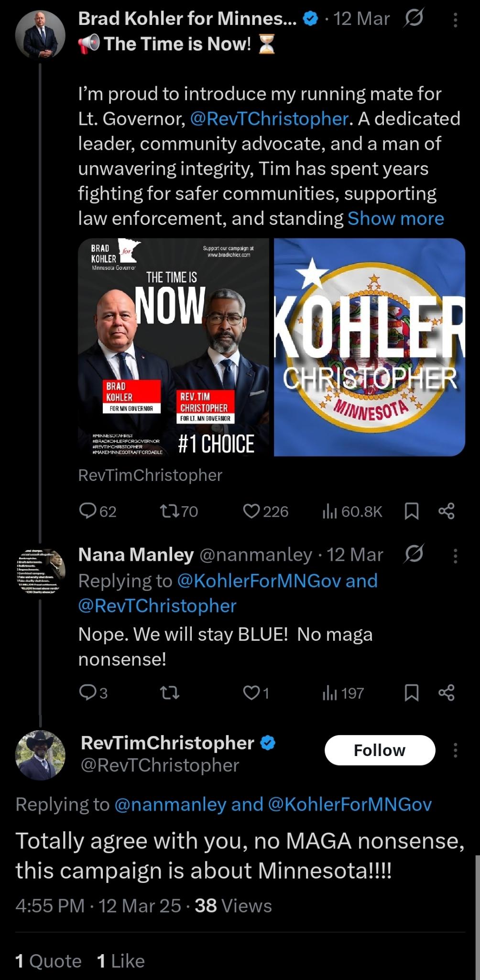Viewport: 480px width, 980px height.
Task: Open the Kohler Christopher Minnesota flag image
Action: [x=370, y=347]
